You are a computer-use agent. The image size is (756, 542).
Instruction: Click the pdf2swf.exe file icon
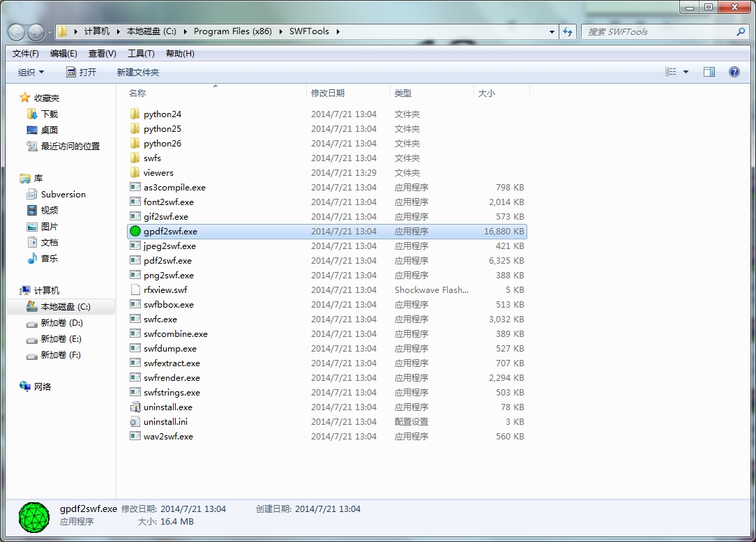pyautogui.click(x=135, y=260)
